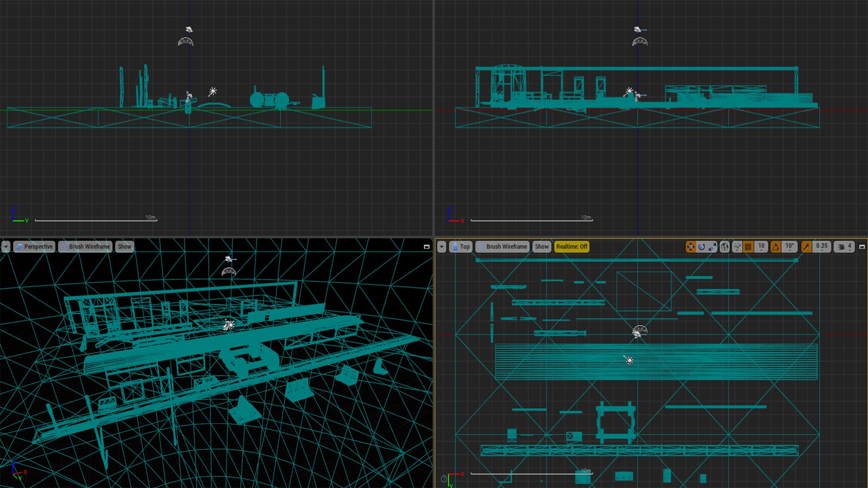Open rotation snap angle dropdown showing 10°
Image resolution: width=868 pixels, height=488 pixels.
pyautogui.click(x=790, y=247)
